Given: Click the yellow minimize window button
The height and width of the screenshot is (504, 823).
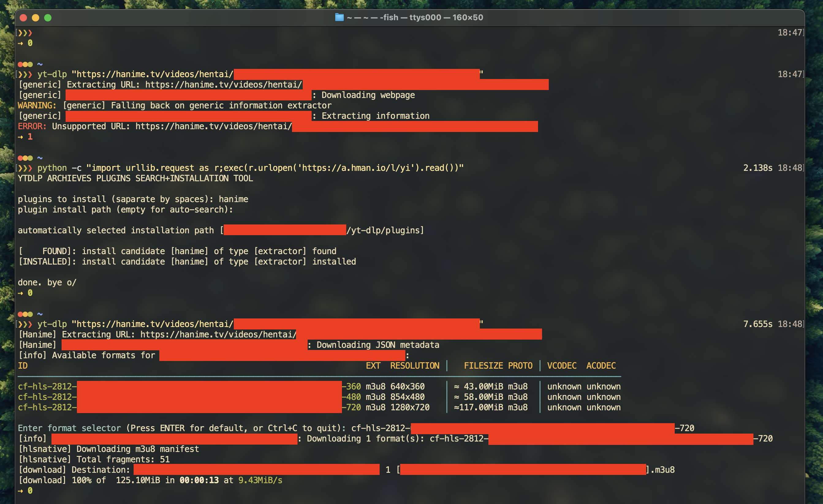Looking at the screenshot, I should [x=36, y=18].
